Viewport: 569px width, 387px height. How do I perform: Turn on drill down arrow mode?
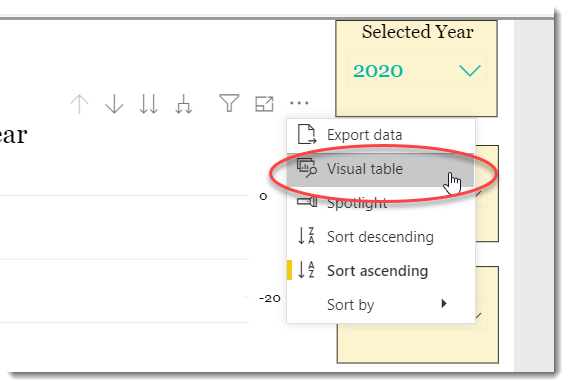click(x=114, y=104)
